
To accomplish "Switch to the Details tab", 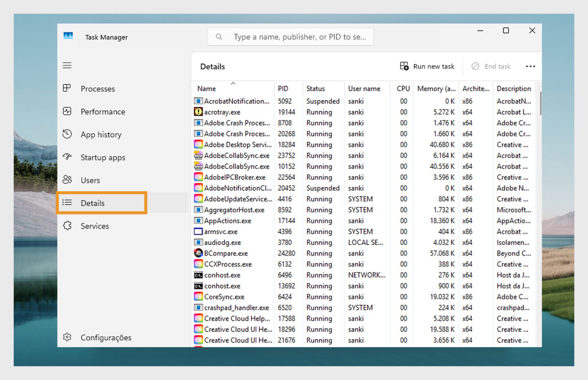I will 92,203.
